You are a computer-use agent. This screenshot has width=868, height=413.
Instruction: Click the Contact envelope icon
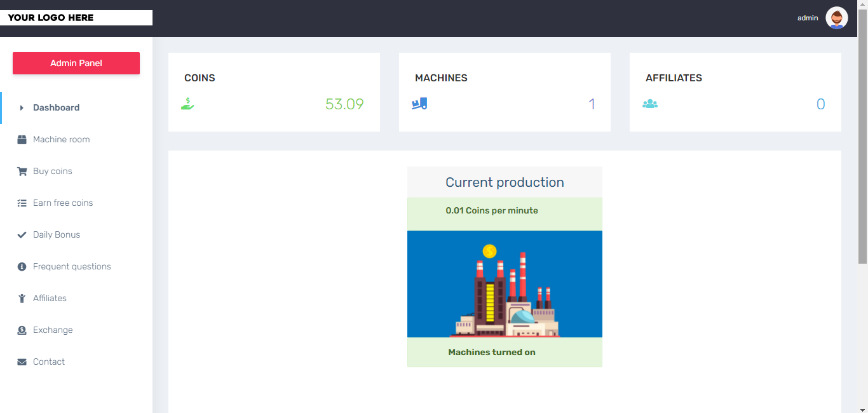22,362
